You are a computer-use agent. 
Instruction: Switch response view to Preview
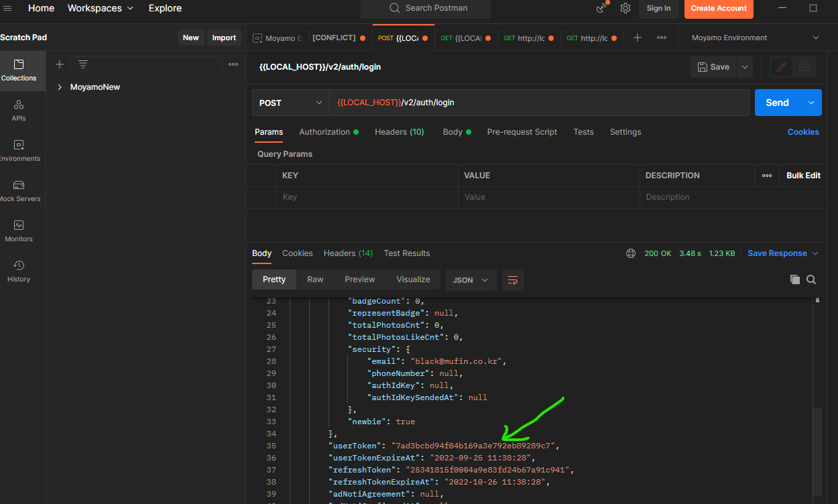coord(360,279)
